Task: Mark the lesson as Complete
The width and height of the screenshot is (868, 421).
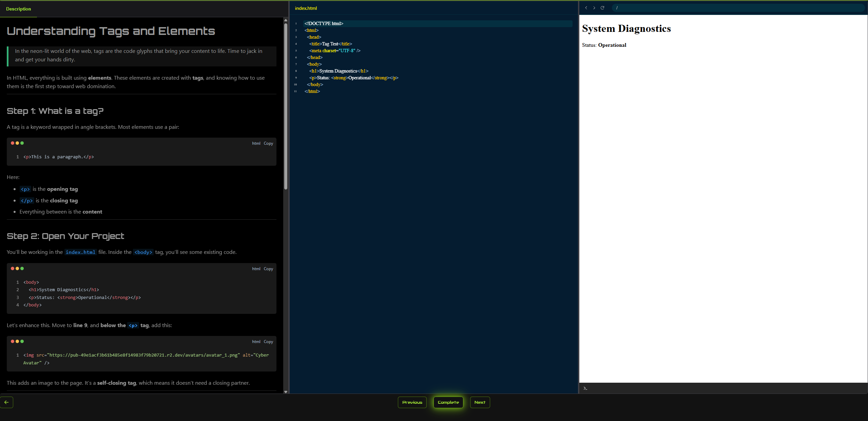Action: click(448, 402)
